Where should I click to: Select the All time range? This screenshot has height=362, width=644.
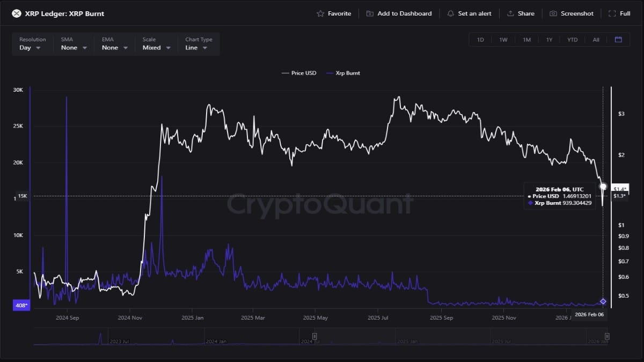pyautogui.click(x=596, y=40)
